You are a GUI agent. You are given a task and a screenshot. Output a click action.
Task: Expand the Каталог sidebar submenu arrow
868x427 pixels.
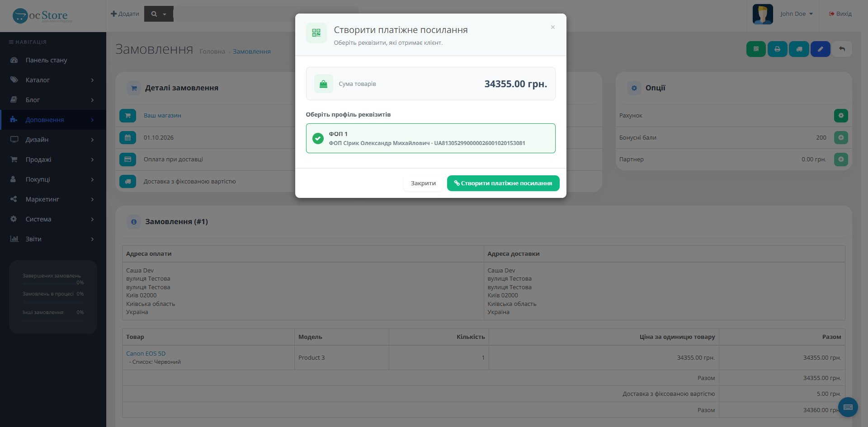pos(92,80)
